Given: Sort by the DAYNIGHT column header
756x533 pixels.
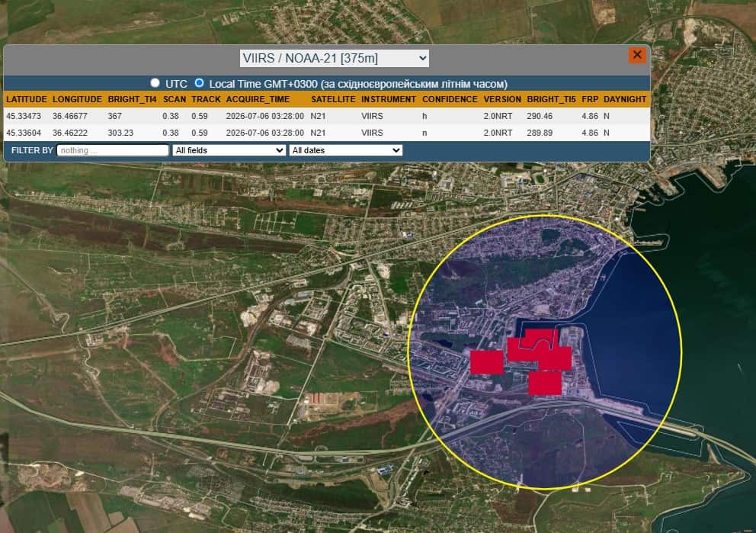Looking at the screenshot, I should [x=625, y=99].
